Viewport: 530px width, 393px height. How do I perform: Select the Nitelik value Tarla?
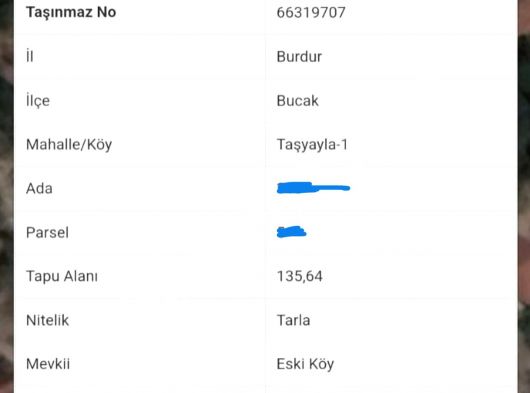click(293, 320)
